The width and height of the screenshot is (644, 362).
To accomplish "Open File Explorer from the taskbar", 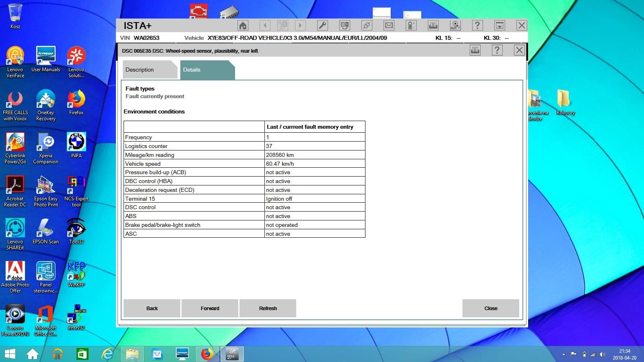I will pos(132,354).
